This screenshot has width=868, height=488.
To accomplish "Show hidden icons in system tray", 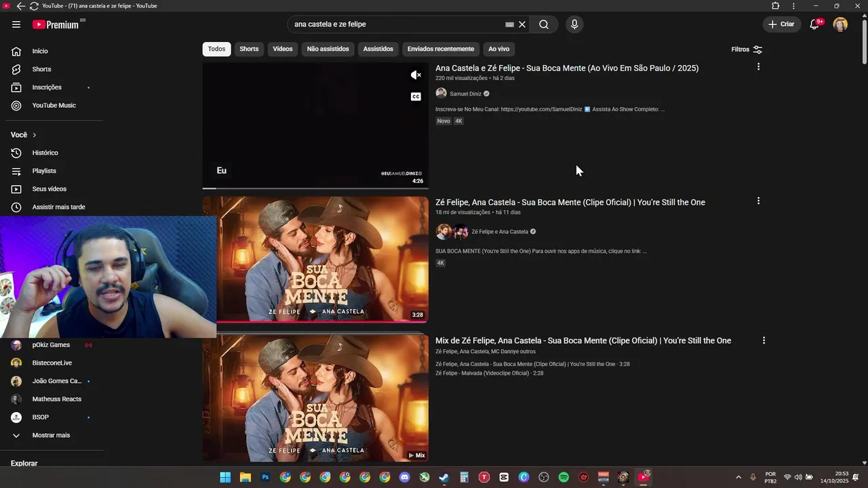I will click(738, 477).
